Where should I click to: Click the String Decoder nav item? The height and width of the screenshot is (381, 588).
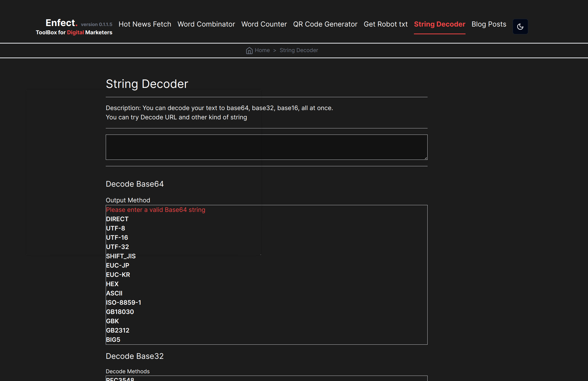pos(439,24)
